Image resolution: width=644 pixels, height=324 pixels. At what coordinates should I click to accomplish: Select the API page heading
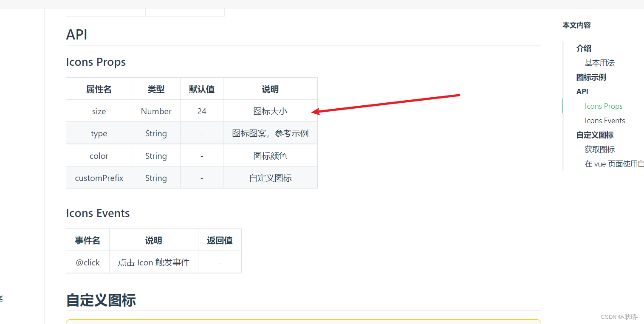(x=76, y=35)
